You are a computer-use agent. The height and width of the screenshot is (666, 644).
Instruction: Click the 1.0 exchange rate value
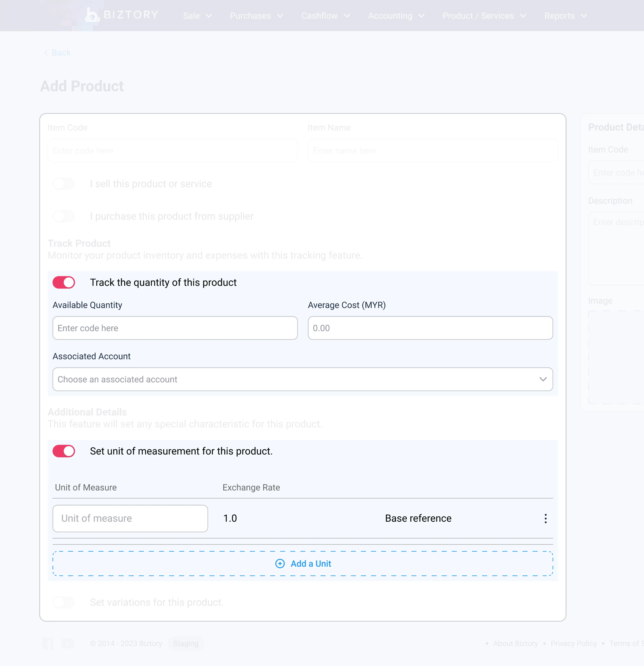pos(230,518)
